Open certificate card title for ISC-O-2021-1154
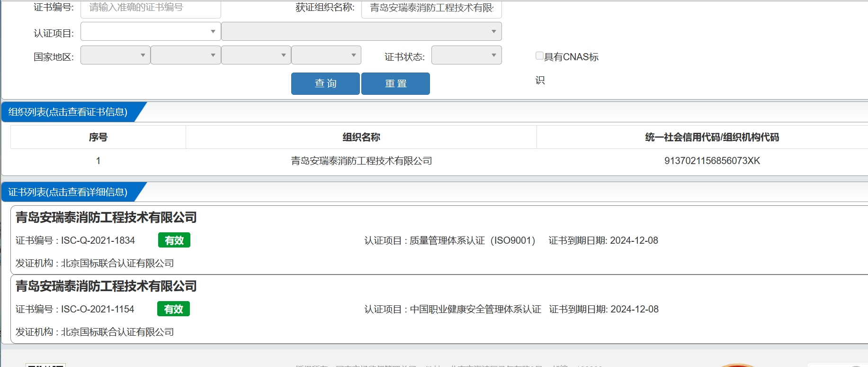This screenshot has height=367, width=868. tap(106, 286)
